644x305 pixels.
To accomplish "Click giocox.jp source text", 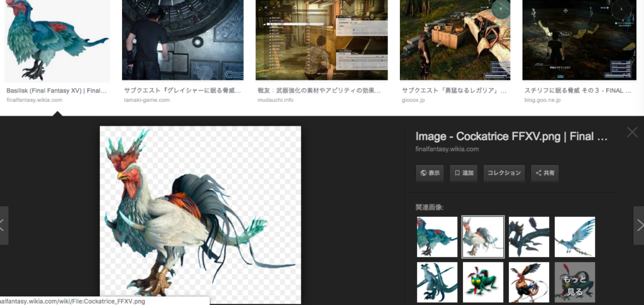I will tap(414, 100).
